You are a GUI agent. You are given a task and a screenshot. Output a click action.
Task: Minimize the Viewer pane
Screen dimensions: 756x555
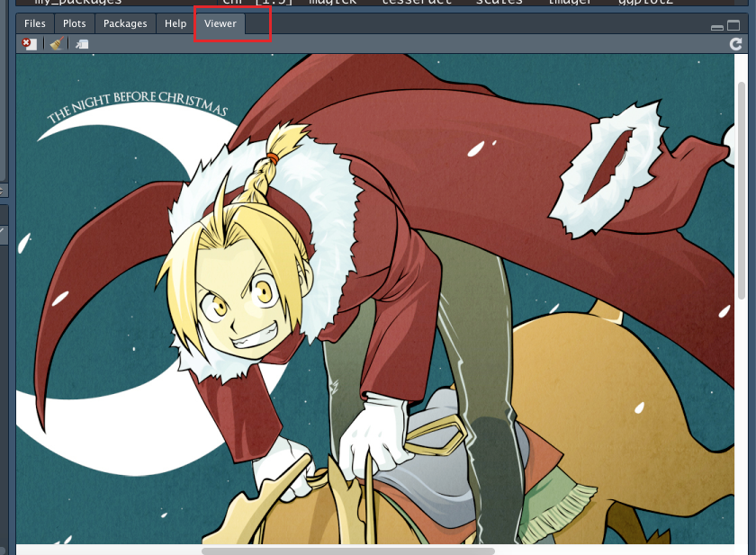point(717,27)
